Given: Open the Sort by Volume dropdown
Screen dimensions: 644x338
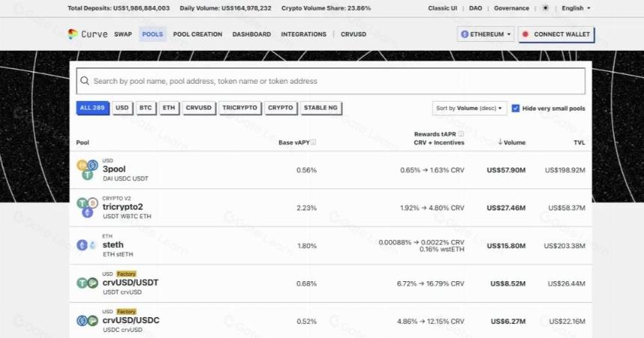Looking at the screenshot, I should [469, 108].
